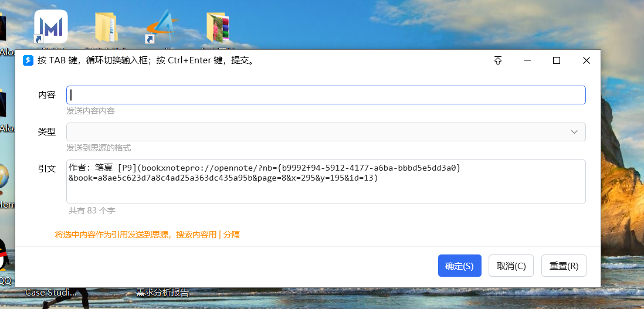Open the IMI desktop shortcut icon
644x309 pixels.
pos(50,26)
